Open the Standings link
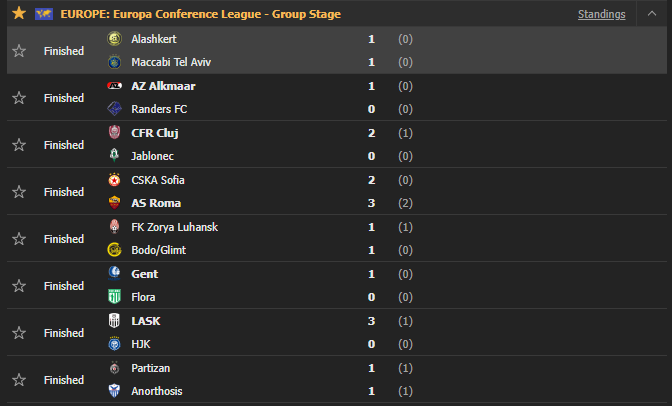 click(601, 14)
